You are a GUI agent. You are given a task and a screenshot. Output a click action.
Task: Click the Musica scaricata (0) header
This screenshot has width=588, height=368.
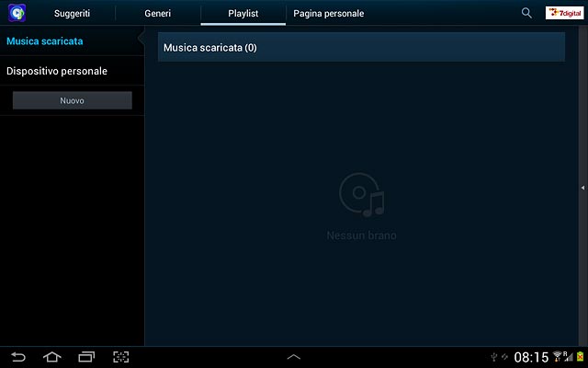point(361,47)
